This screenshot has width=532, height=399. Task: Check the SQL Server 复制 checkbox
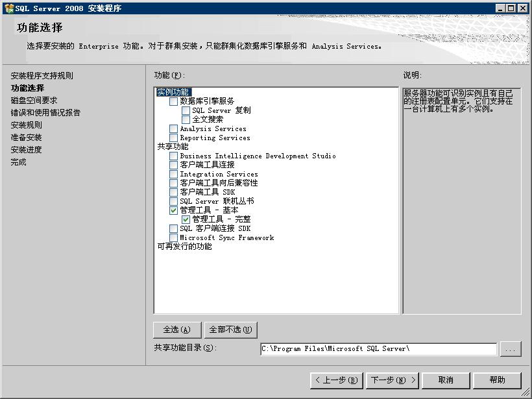pyautogui.click(x=186, y=110)
